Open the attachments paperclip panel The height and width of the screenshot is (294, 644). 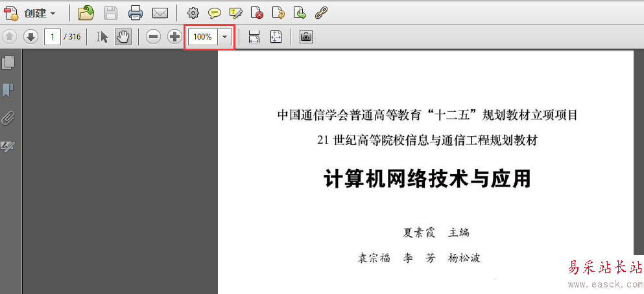click(x=8, y=119)
